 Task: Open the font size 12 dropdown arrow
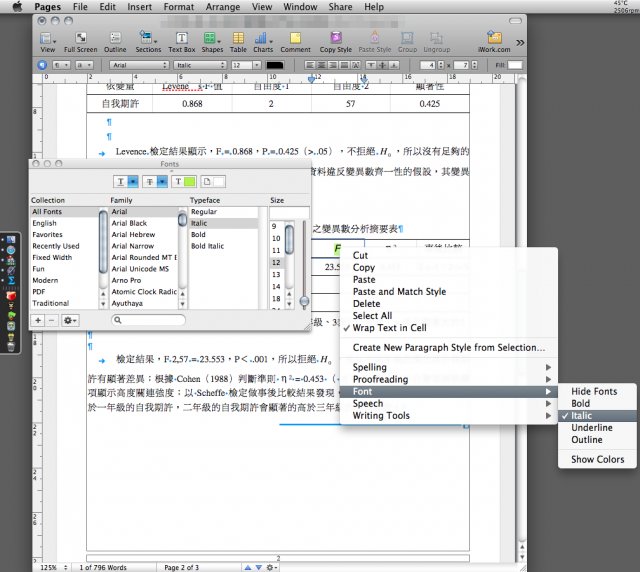click(x=257, y=65)
